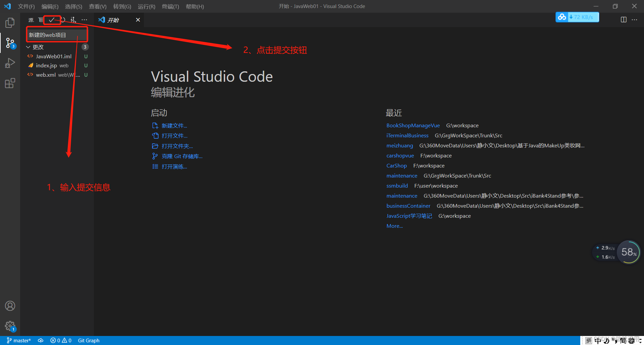
Task: Open recent project carshopvue
Action: [x=400, y=155]
